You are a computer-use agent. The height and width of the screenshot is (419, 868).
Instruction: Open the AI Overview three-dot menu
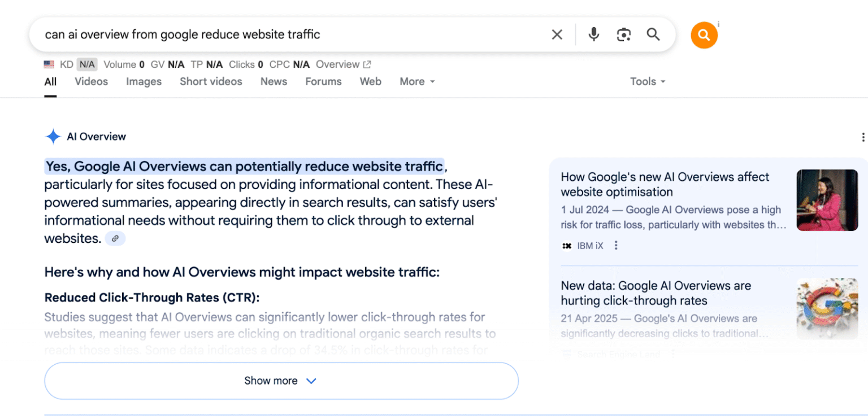click(863, 137)
